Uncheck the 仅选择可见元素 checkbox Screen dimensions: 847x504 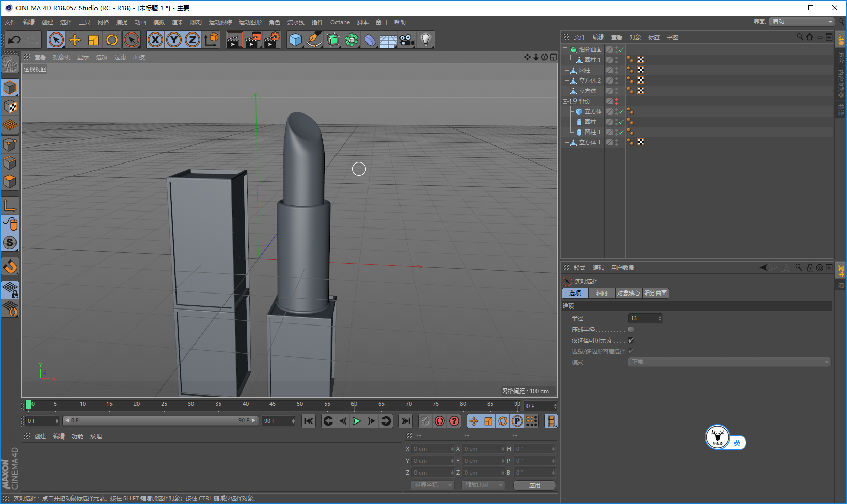(x=631, y=340)
